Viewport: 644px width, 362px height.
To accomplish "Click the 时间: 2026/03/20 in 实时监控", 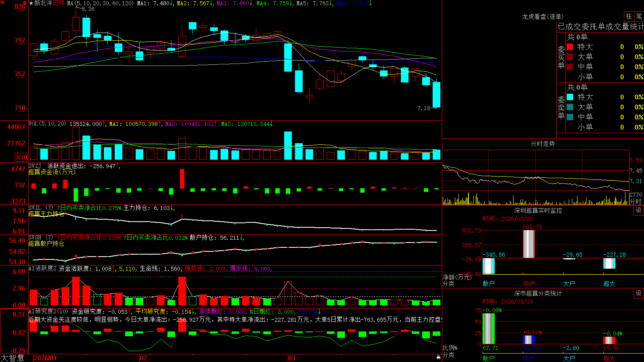I will pos(508,219).
